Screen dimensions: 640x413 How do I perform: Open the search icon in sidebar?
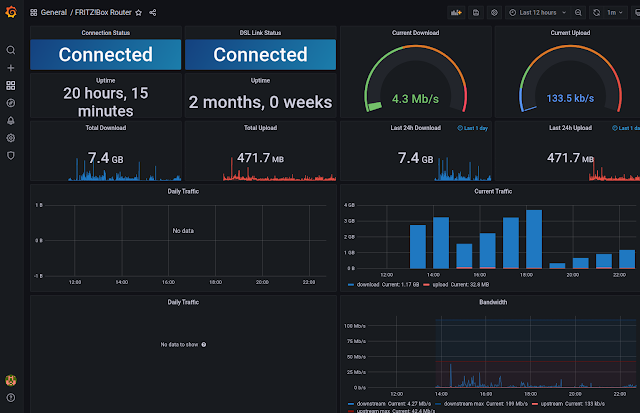coord(11,50)
